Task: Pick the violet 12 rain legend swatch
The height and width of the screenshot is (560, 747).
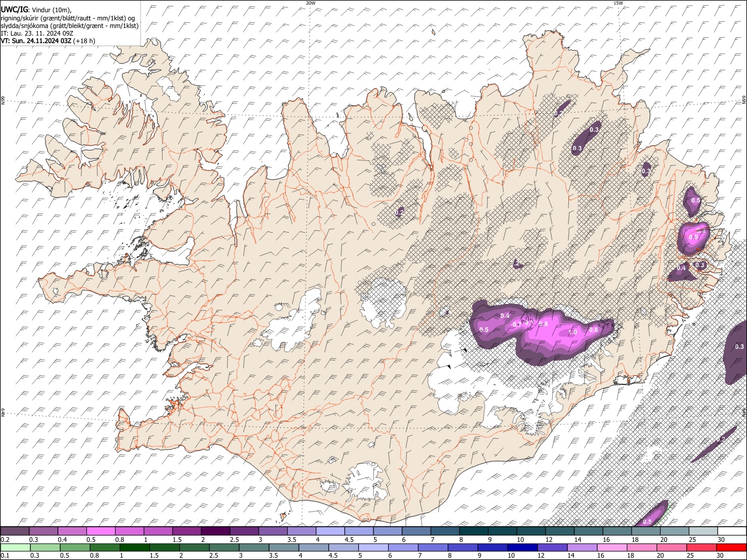Action: tap(552, 547)
